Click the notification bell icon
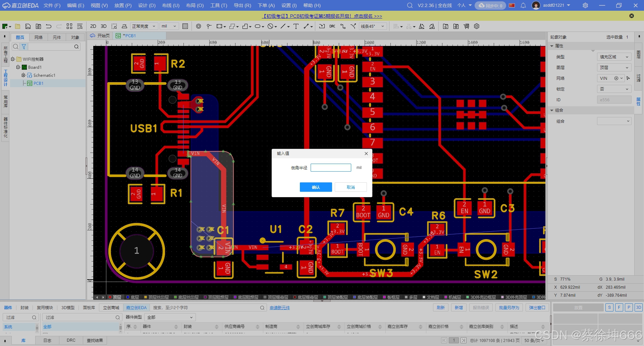The image size is (644, 346). 523,5
